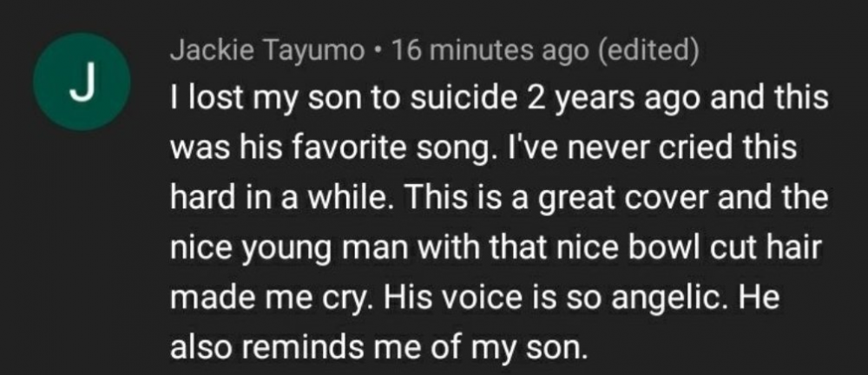Click the bullet separator after the username
Viewport: 868px width, 375px height.
click(x=378, y=52)
